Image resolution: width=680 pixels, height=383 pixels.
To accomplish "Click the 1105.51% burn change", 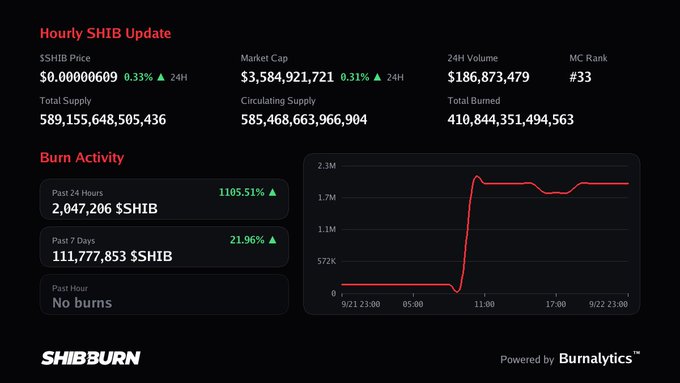I will point(242,192).
